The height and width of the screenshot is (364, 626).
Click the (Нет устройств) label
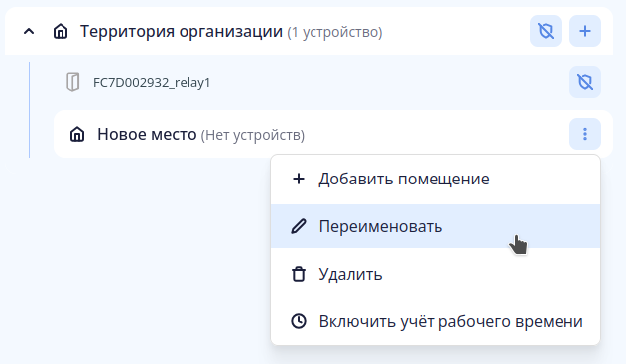253,135
